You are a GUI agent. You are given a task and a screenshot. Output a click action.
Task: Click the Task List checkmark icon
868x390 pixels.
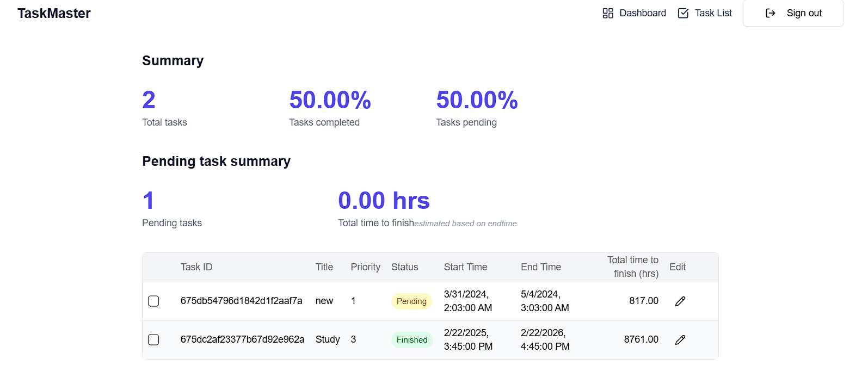pos(683,13)
